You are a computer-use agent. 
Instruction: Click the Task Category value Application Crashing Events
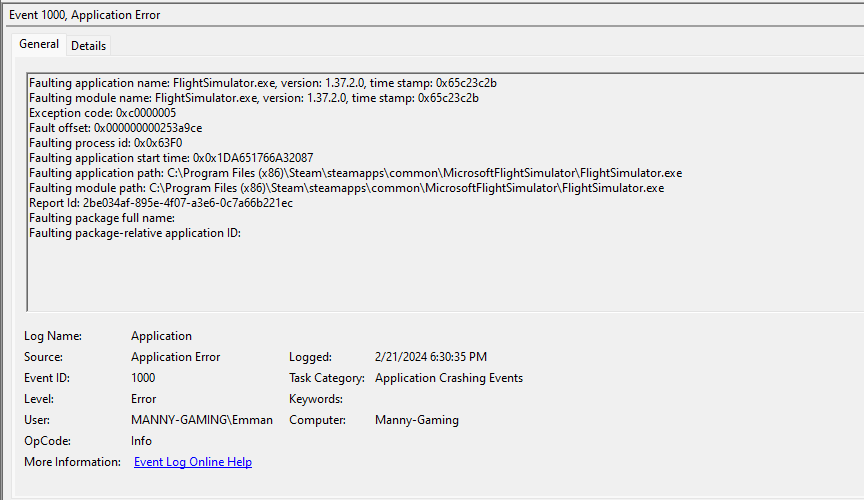click(x=448, y=378)
